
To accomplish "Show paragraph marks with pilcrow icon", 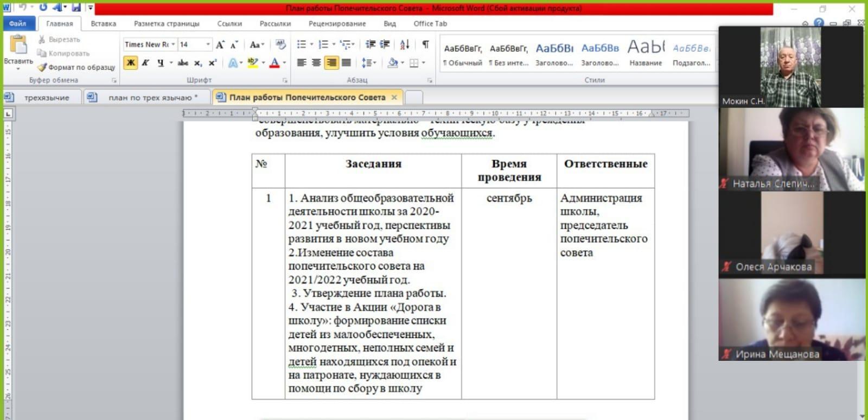I will click(425, 44).
